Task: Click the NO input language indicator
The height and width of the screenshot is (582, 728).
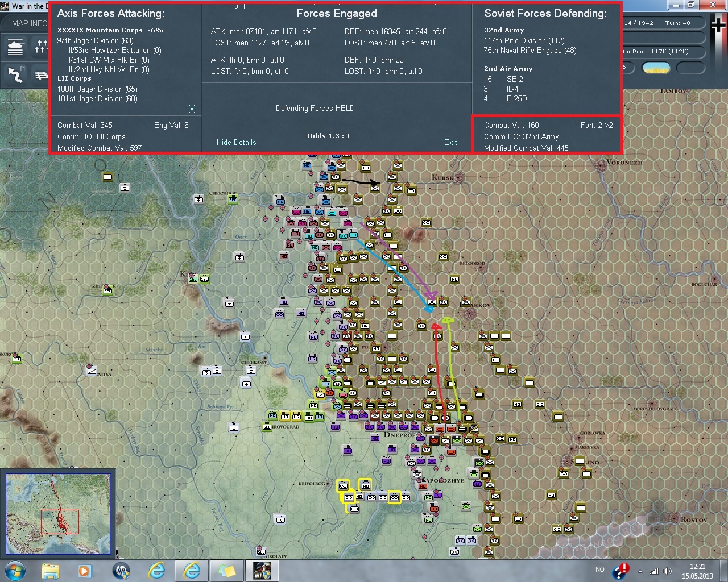Action: click(600, 569)
